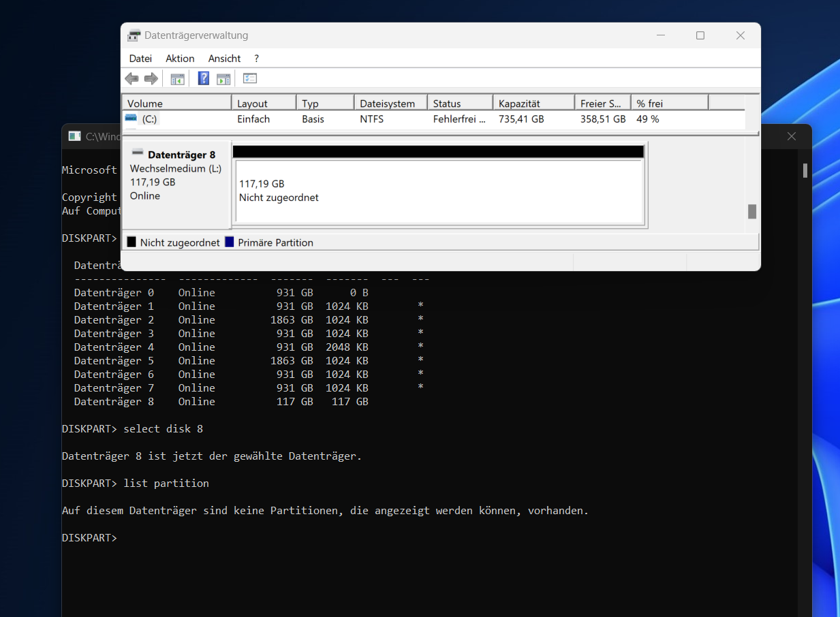This screenshot has width=840, height=617.
Task: Open the Aktion menu
Action: [x=180, y=59]
